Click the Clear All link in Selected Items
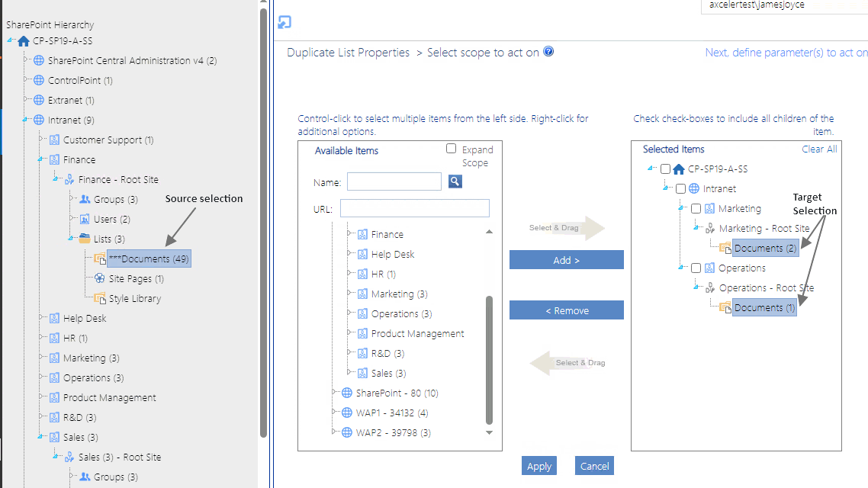The width and height of the screenshot is (868, 488). [x=819, y=149]
